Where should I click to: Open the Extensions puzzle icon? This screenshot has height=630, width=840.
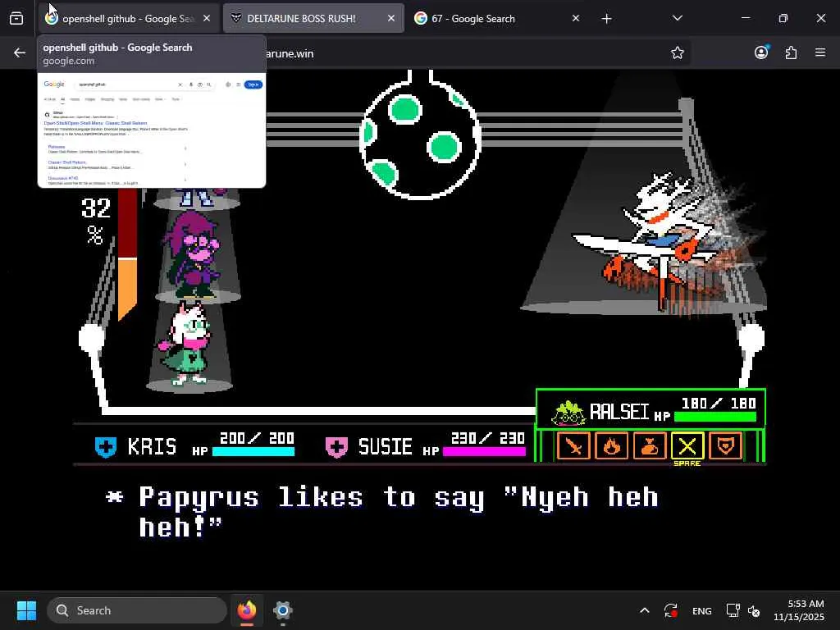point(791,52)
